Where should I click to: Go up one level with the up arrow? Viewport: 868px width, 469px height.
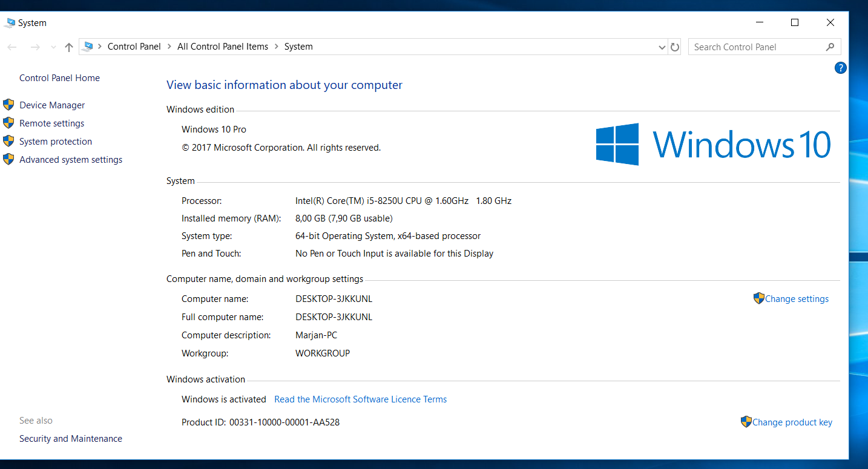pos(69,47)
